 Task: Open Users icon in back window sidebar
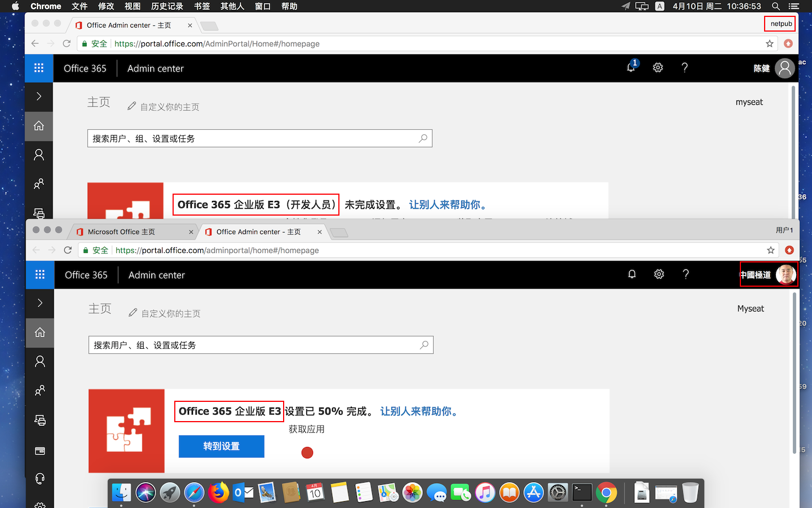(x=39, y=155)
